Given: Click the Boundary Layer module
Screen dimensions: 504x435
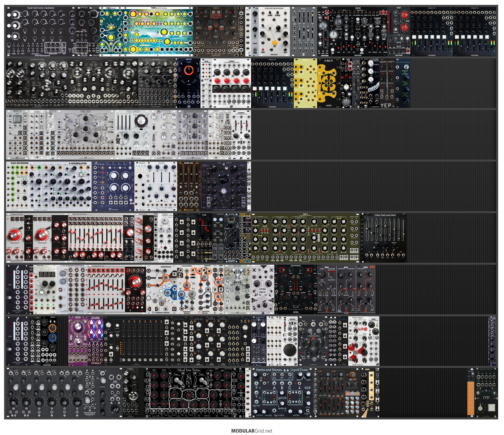Looking at the screenshot, I should tap(193, 135).
